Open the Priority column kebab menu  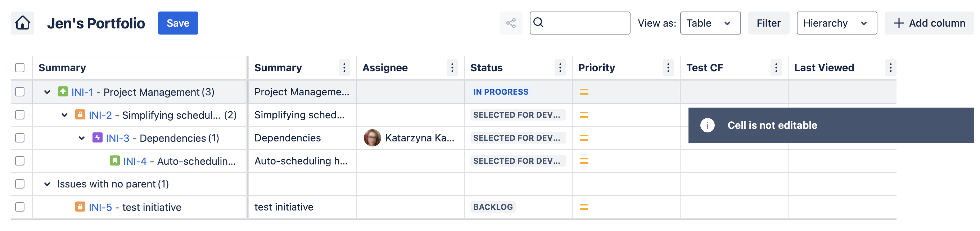pos(668,68)
